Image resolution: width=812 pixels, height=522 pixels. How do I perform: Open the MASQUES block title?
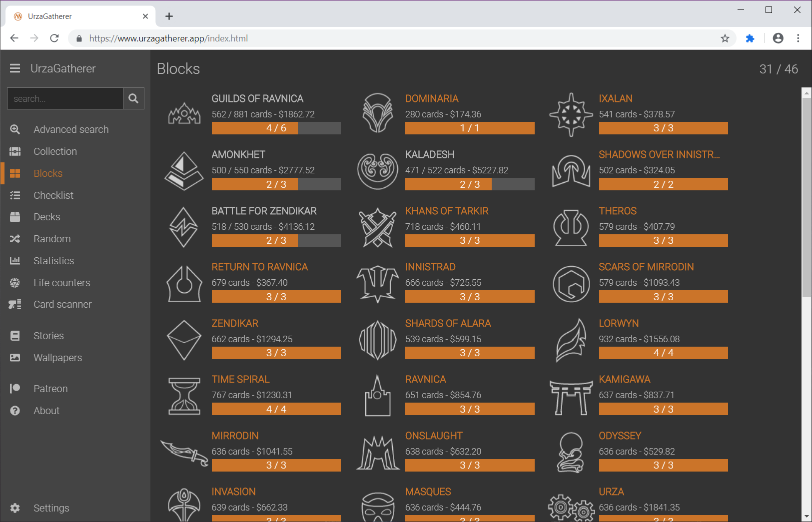tap(428, 492)
